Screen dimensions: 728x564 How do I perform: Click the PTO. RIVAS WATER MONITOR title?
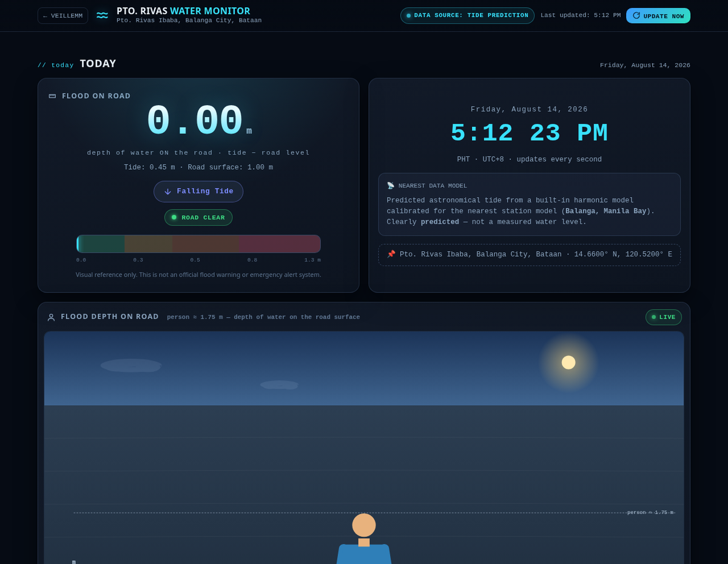coord(183,11)
